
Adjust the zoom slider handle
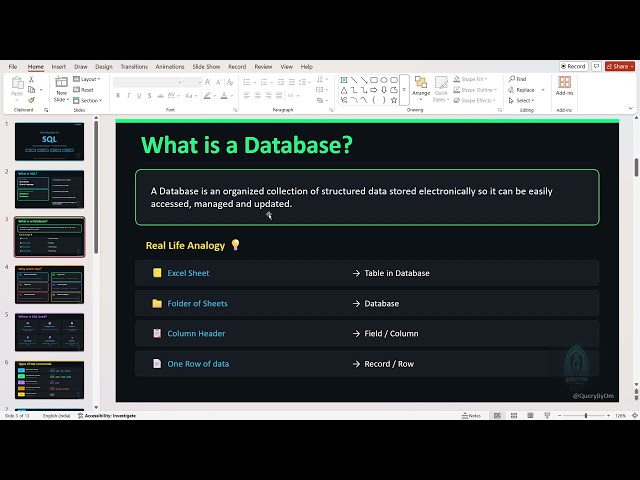point(586,416)
